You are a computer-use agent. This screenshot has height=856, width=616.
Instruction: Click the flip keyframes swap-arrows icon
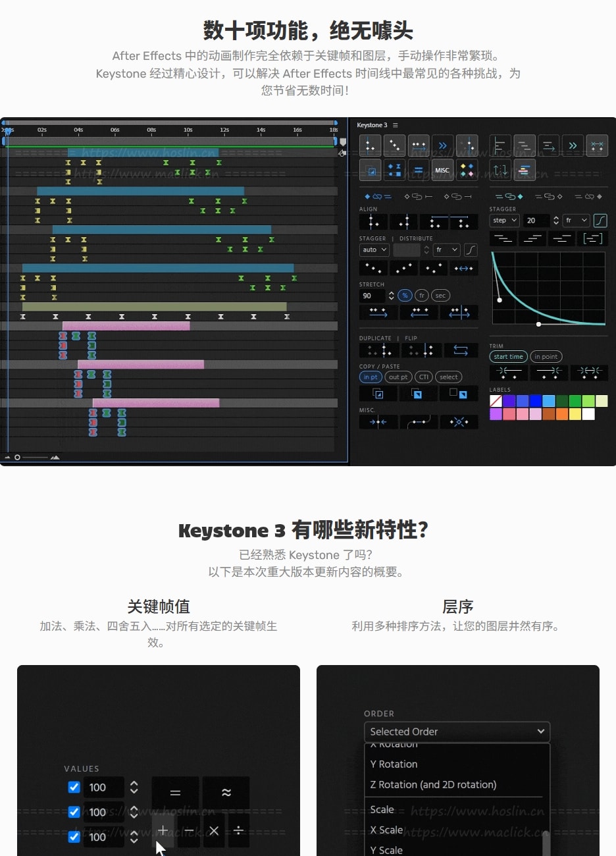pyautogui.click(x=461, y=350)
